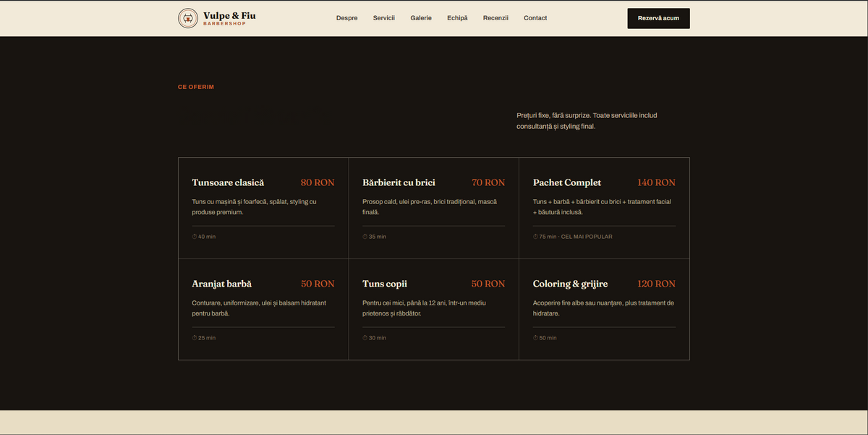Click the BARBERSHOP tagline under the logo
This screenshot has width=868, height=435.
tap(224, 24)
